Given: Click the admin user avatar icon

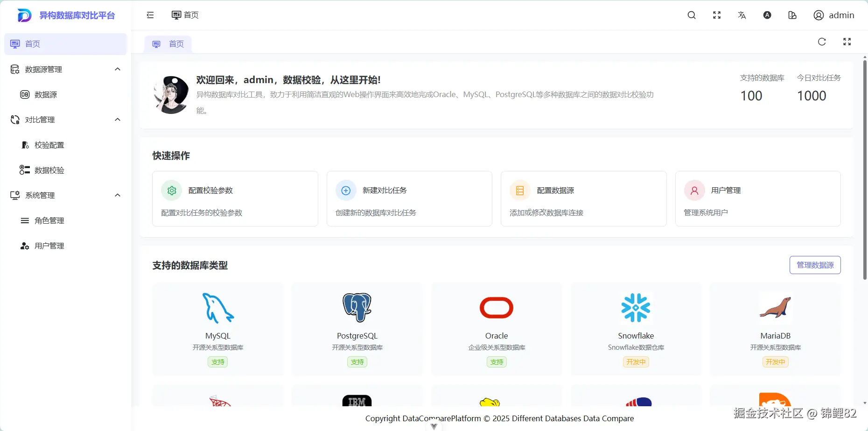Looking at the screenshot, I should coord(819,15).
